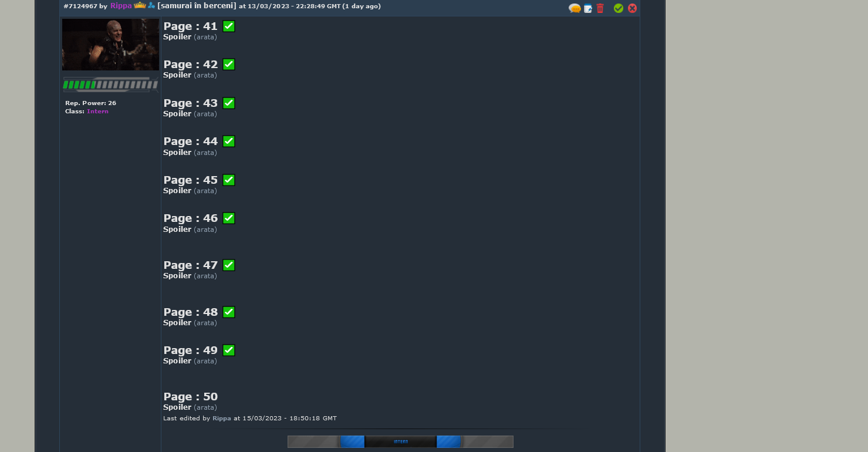Click the Intern rank badge image

[400, 441]
